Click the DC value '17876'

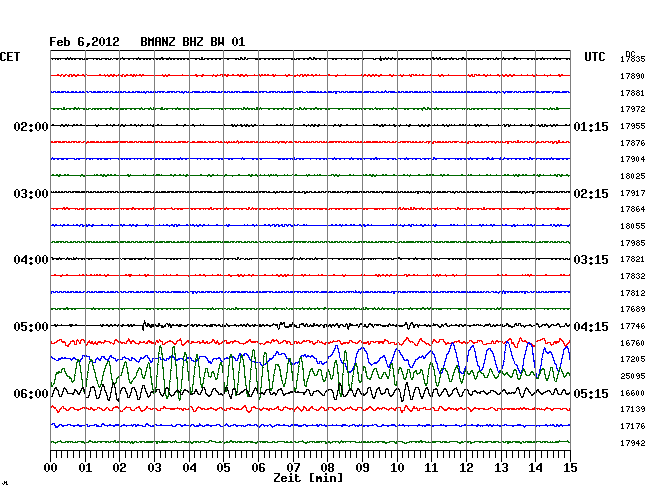click(633, 143)
